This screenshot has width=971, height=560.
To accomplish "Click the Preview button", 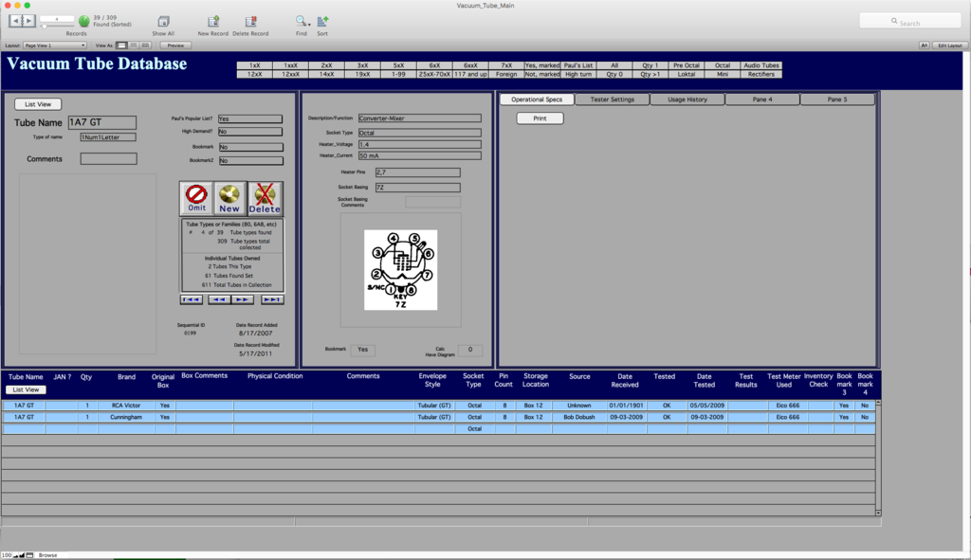I will coord(175,45).
